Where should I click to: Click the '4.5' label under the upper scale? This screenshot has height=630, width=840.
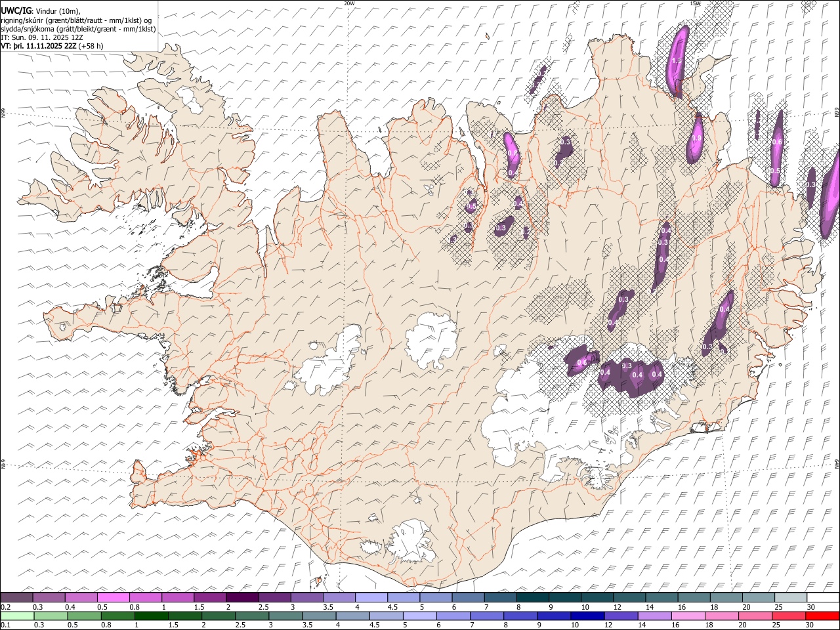pos(392,607)
